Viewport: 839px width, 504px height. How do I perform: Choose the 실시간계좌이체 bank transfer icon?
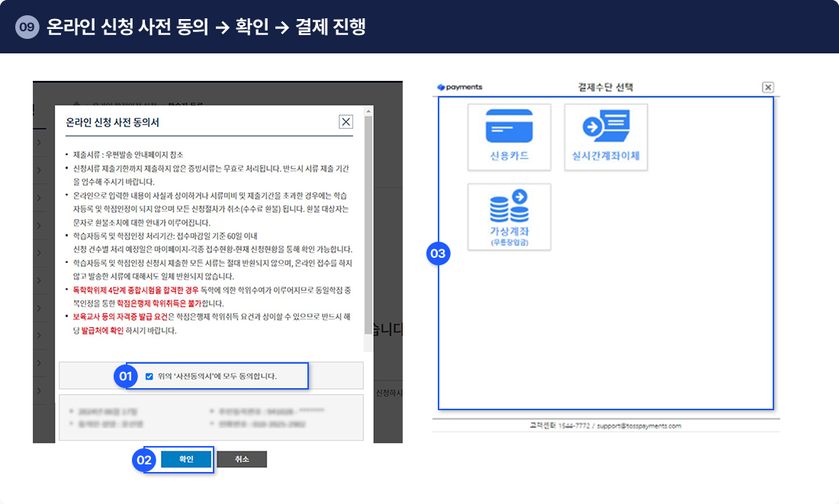pos(606,136)
